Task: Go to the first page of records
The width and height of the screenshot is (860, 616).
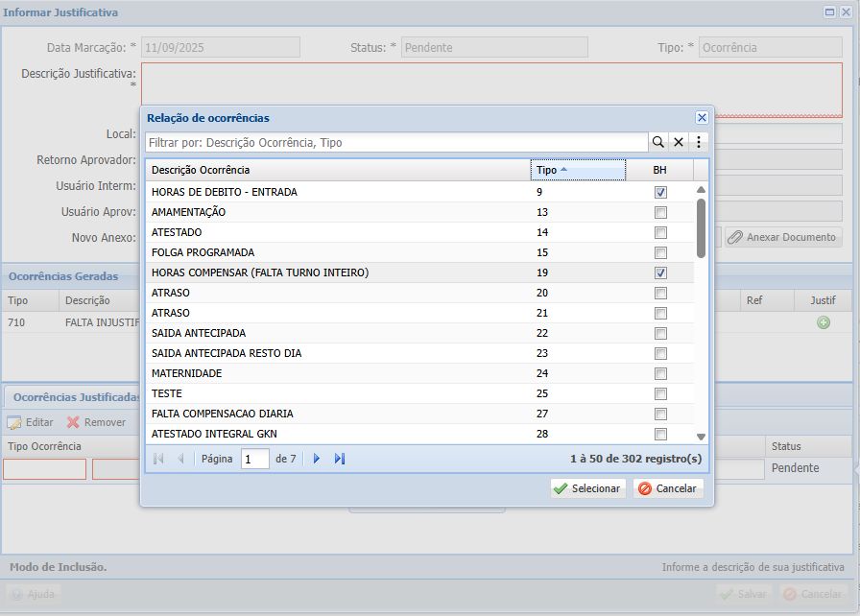Action: tap(158, 459)
